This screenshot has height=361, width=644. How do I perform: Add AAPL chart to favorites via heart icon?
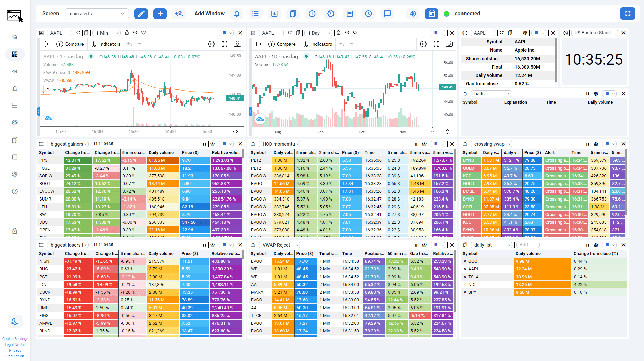pos(144,33)
